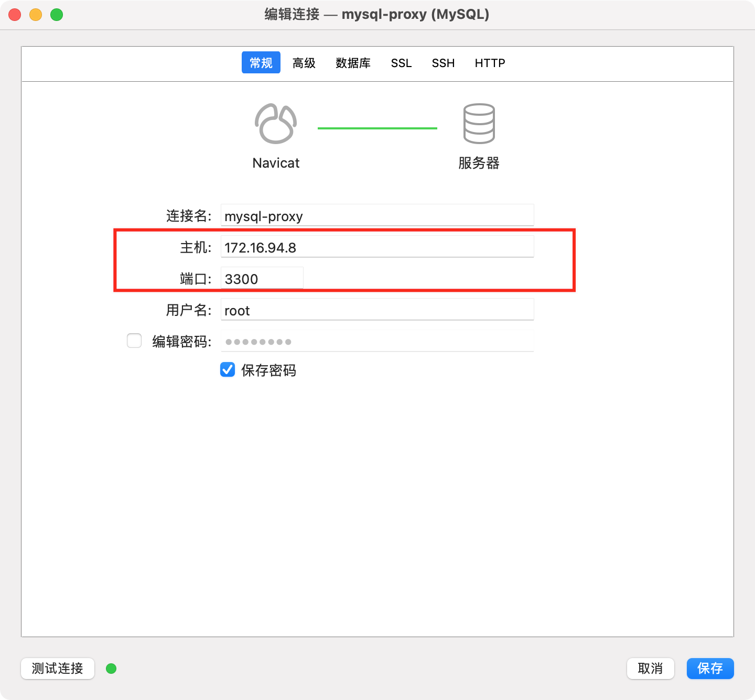
Task: Click the masked password field
Action: pos(377,341)
